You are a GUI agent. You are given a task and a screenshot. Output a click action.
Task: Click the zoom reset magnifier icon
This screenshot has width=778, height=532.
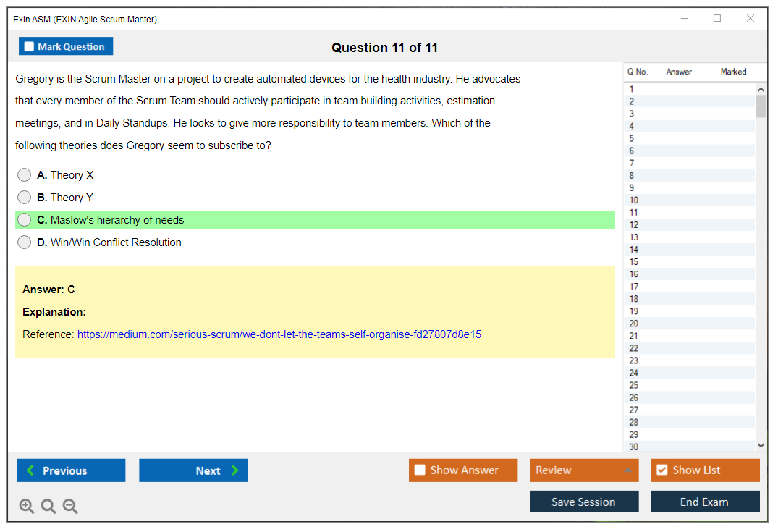(x=48, y=507)
